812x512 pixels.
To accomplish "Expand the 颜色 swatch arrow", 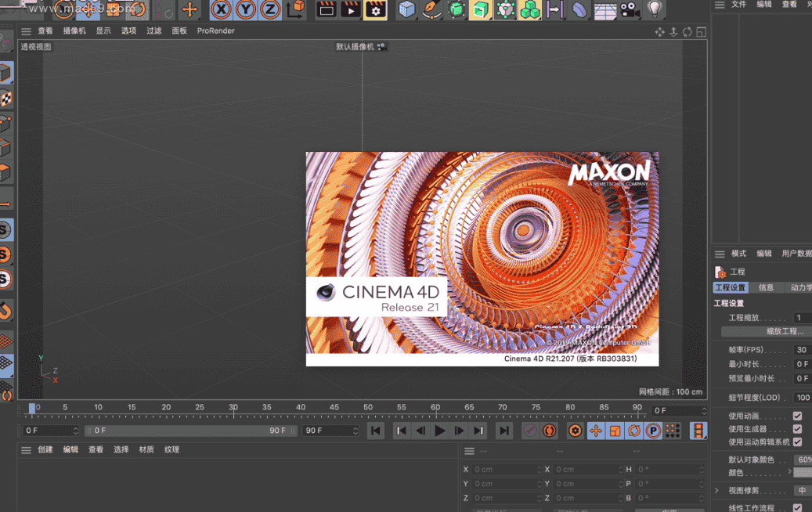I will click(x=789, y=473).
